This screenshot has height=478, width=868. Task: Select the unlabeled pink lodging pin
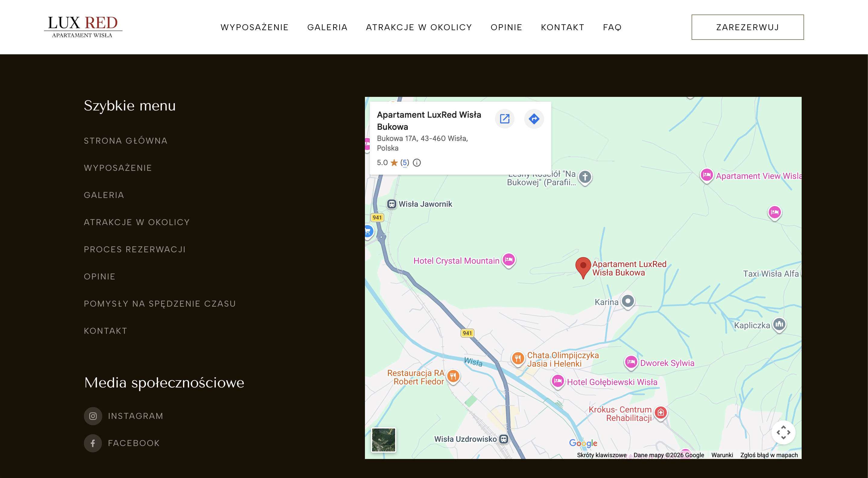click(x=775, y=213)
